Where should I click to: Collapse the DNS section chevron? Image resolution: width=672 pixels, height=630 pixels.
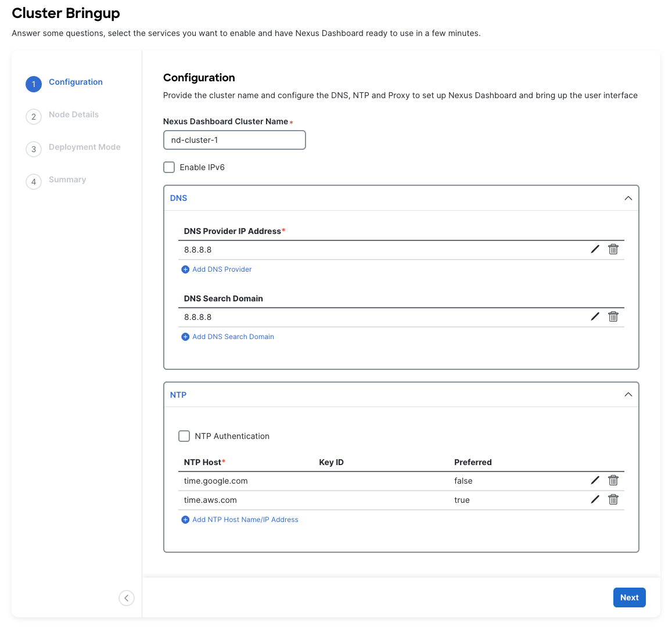(628, 198)
